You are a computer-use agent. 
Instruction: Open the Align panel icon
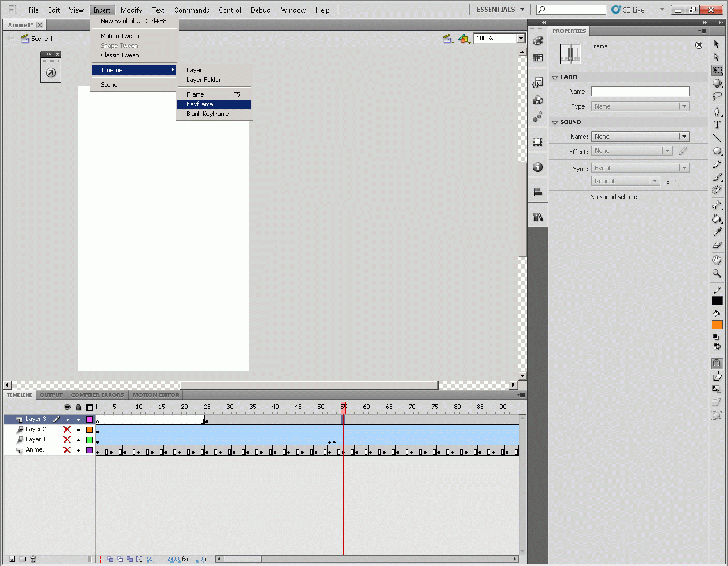click(537, 192)
